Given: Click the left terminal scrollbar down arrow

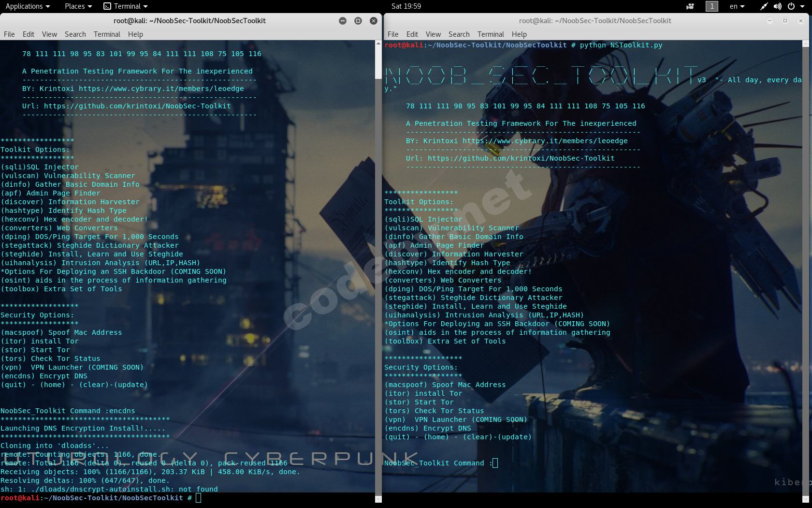Looking at the screenshot, I should 378,499.
